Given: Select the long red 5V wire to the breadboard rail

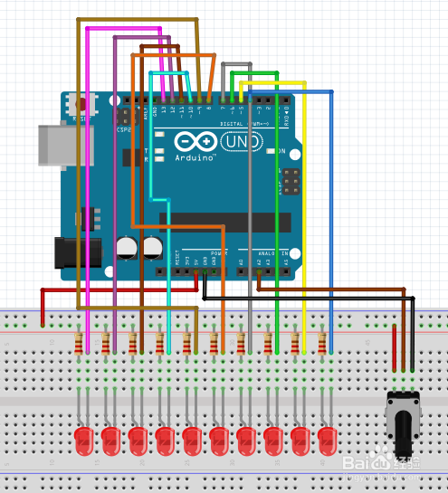Looking at the screenshot, I should click(x=119, y=289).
